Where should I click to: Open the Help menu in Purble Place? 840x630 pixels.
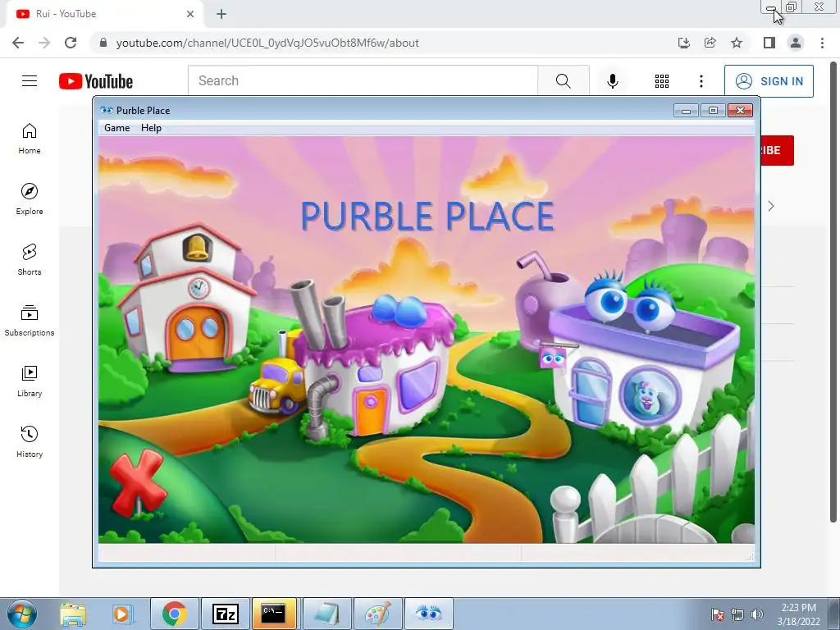pyautogui.click(x=151, y=127)
